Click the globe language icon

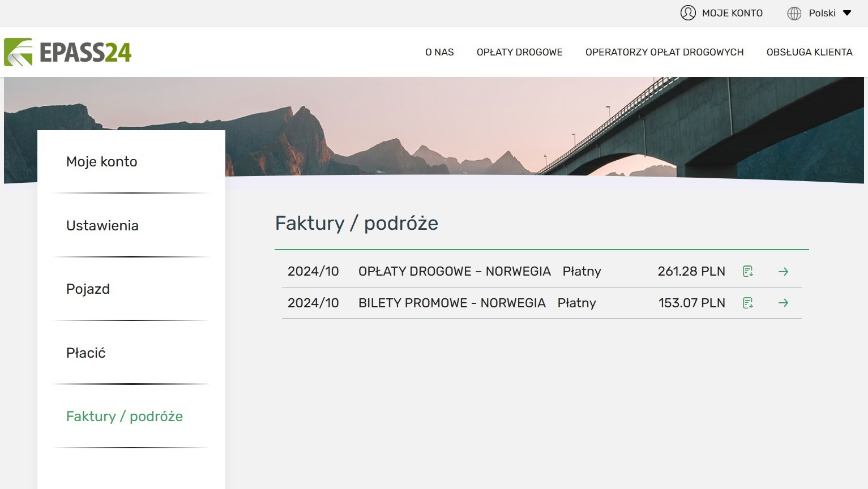click(x=794, y=12)
